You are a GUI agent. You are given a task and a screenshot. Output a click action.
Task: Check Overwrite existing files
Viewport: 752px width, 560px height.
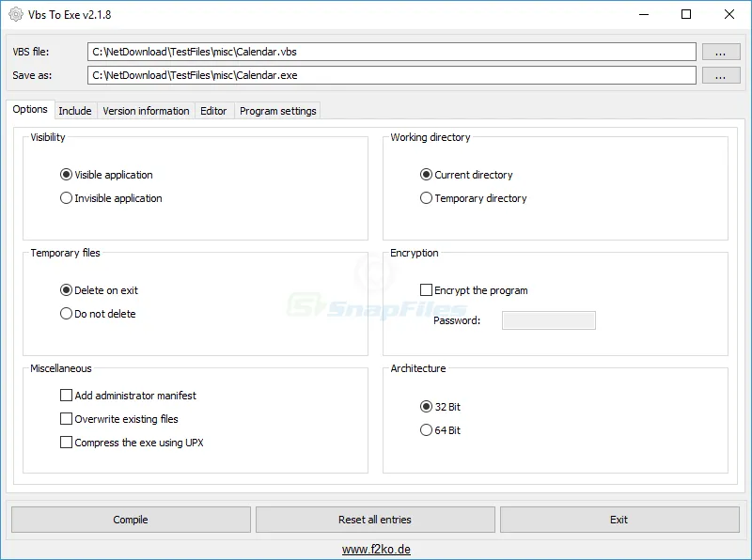pos(119,418)
